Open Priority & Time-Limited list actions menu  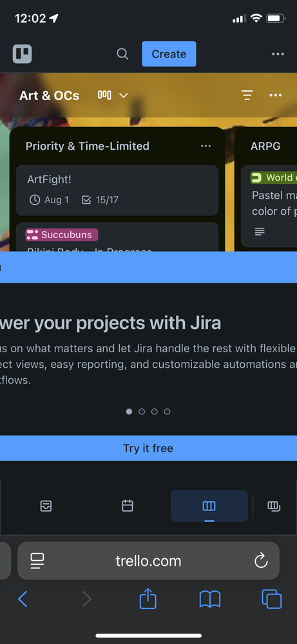pyautogui.click(x=206, y=146)
